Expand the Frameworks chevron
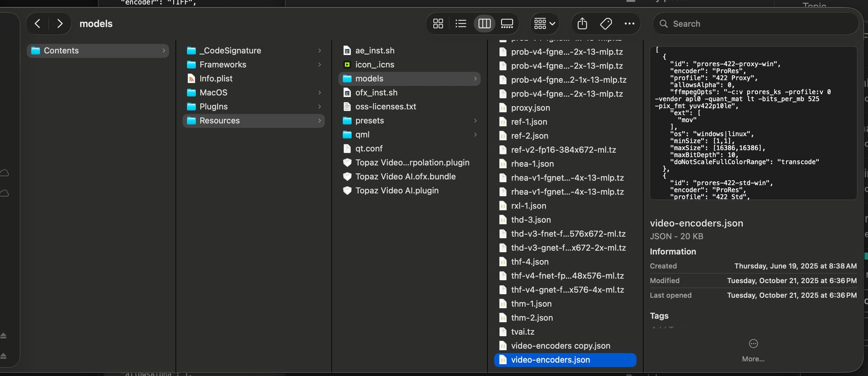 320,65
